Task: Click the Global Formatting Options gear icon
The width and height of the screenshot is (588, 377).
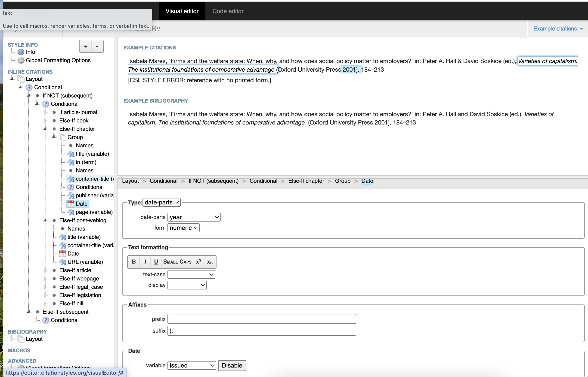Action: pyautogui.click(x=21, y=60)
